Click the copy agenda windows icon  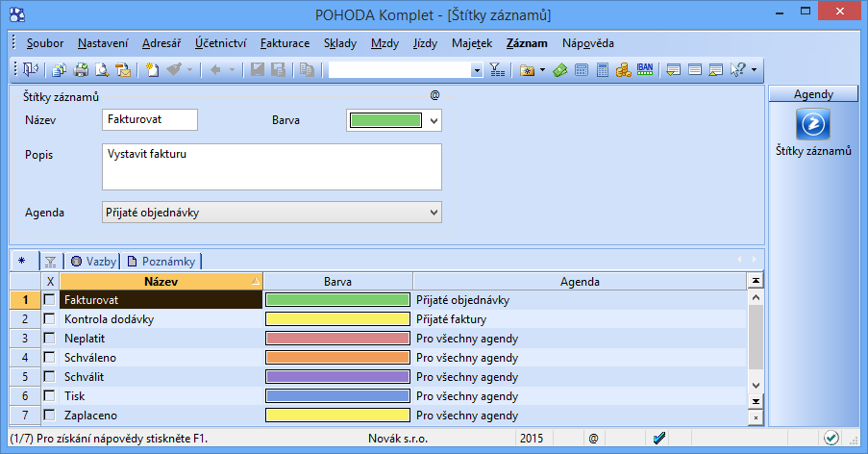pos(59,70)
